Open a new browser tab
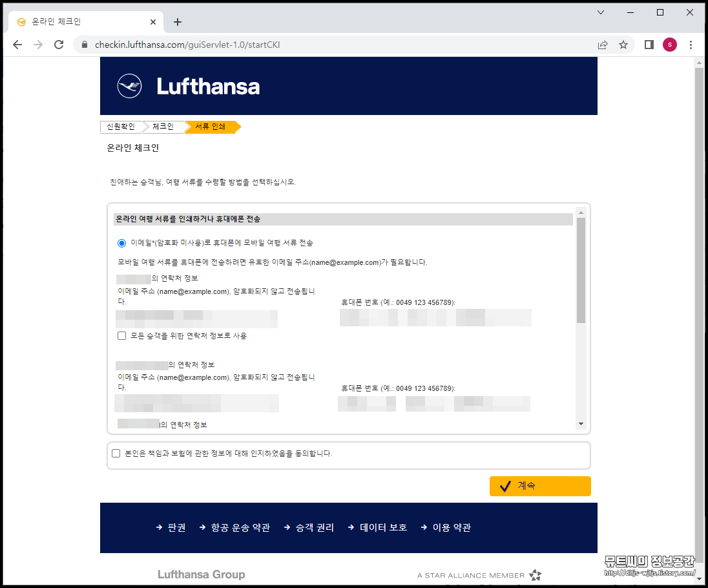Image resolution: width=708 pixels, height=588 pixels. coord(178,22)
